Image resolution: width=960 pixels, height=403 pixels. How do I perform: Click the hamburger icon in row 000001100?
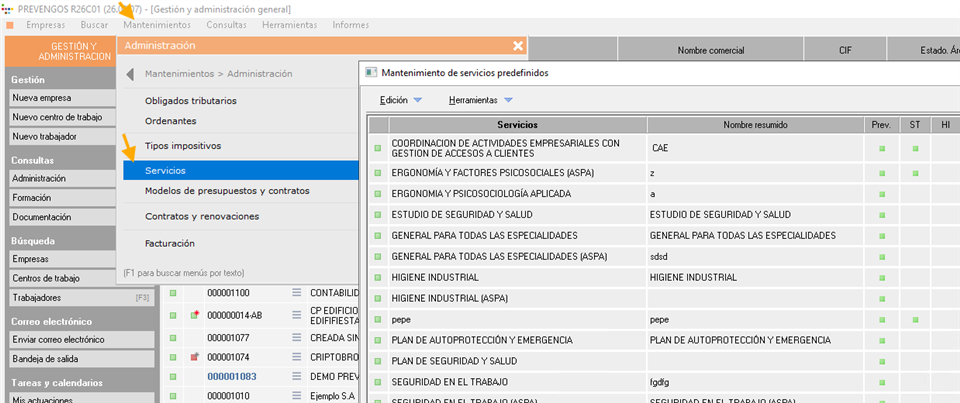[296, 293]
